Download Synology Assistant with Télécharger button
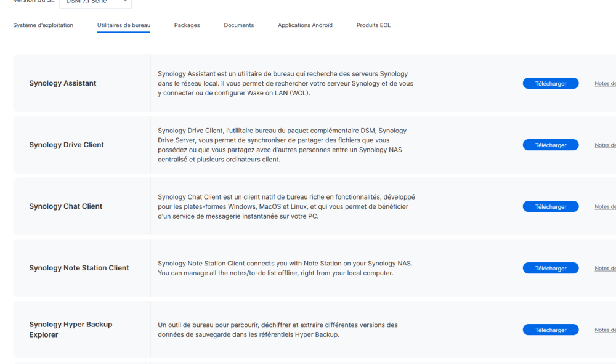616x364 pixels. [x=551, y=83]
